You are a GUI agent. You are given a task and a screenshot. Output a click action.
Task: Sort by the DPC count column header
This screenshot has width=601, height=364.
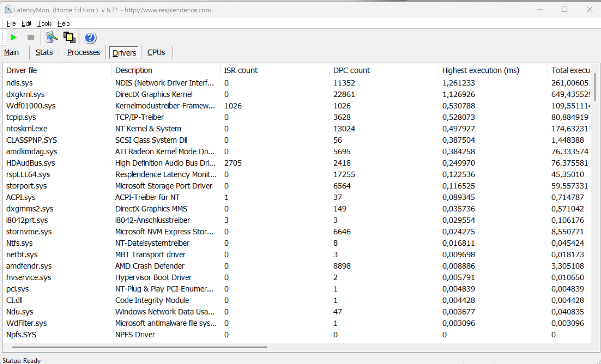point(351,70)
